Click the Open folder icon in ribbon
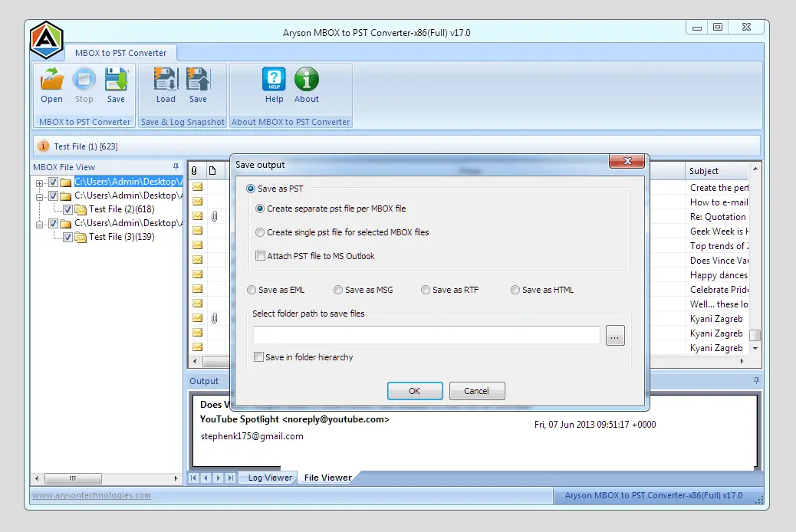 coord(52,80)
